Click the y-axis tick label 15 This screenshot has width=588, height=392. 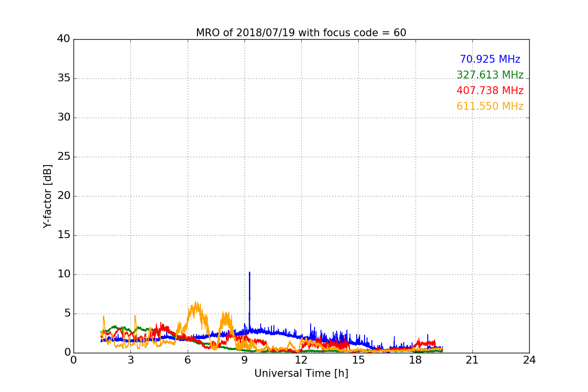[x=64, y=235]
